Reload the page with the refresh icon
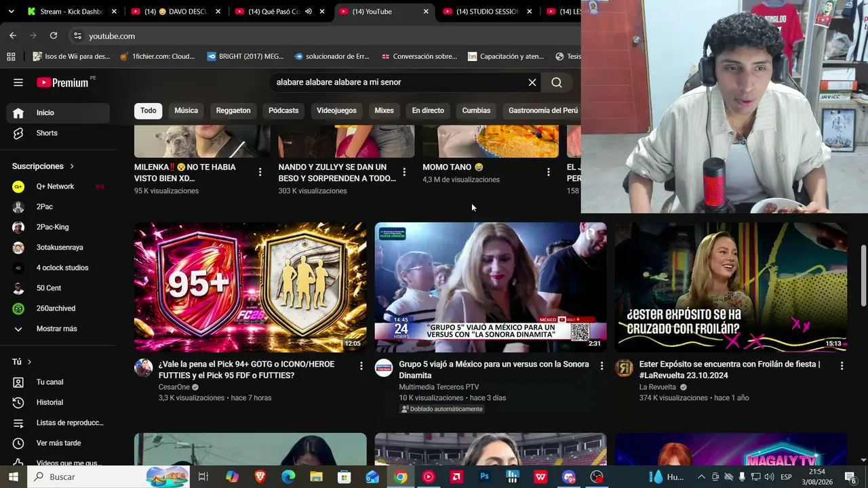 tap(54, 36)
